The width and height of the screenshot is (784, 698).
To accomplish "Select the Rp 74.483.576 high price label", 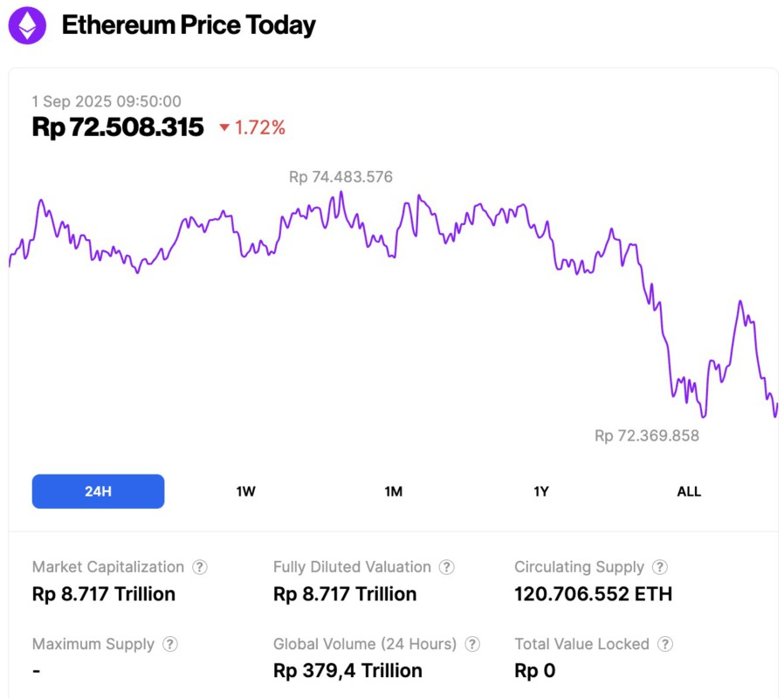I will coord(340,176).
